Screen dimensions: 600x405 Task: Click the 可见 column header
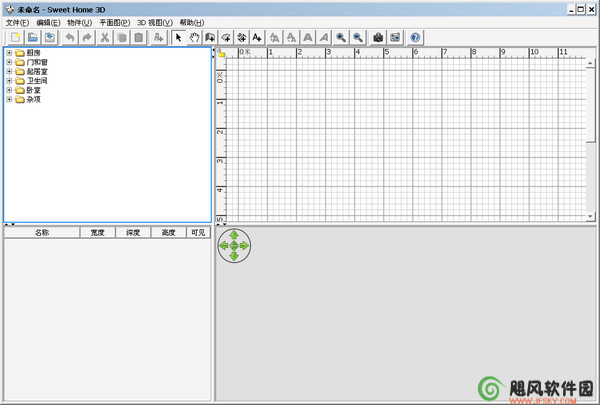point(198,232)
